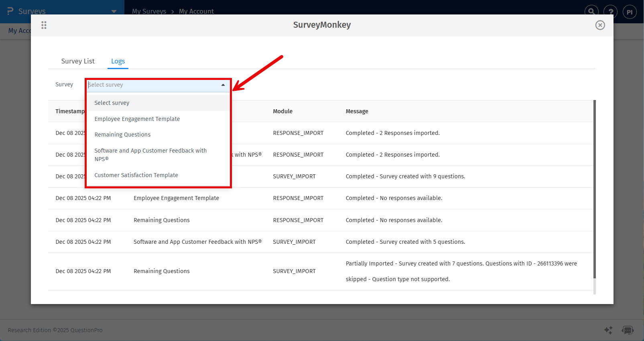This screenshot has height=341, width=644.
Task: Switch to the Survey List tab
Action: [x=78, y=61]
